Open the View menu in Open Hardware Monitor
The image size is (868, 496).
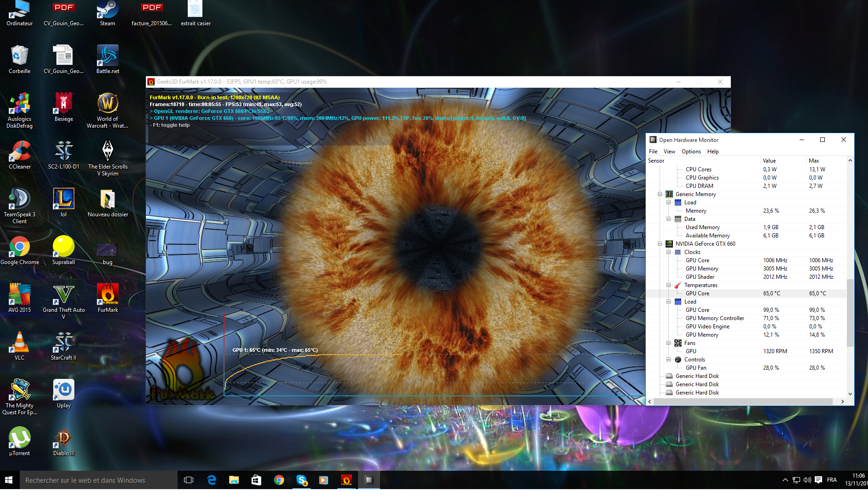[669, 152]
